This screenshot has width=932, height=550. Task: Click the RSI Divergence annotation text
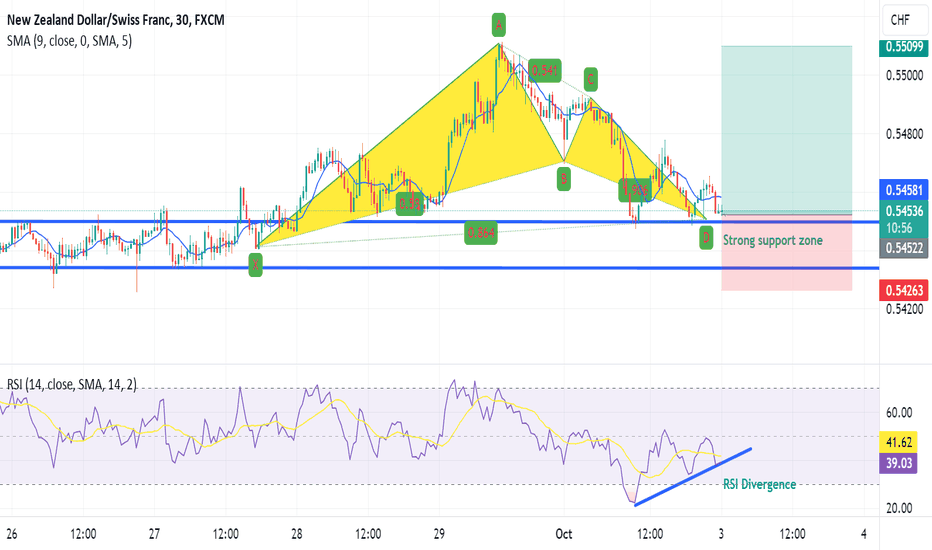(x=759, y=484)
